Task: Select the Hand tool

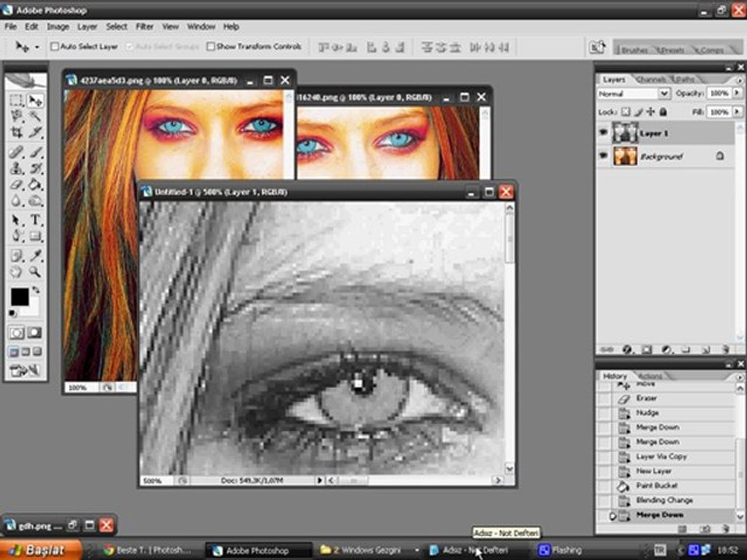Action: click(x=16, y=272)
